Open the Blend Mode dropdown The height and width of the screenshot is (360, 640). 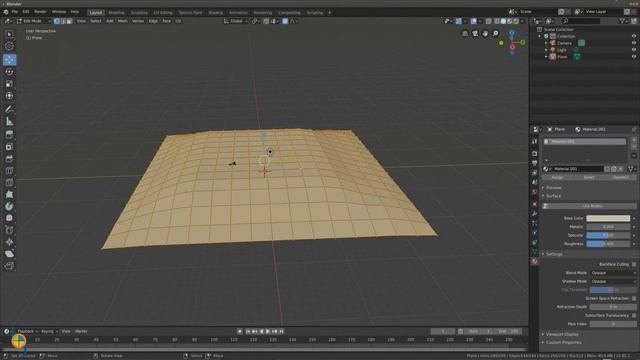coord(613,273)
